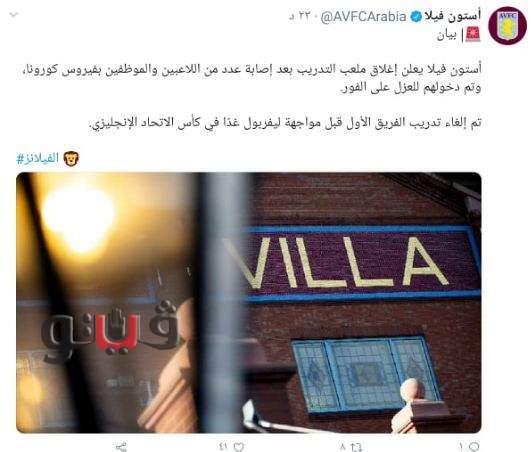Click the likes count number
This screenshot has width=532, height=452.
pyautogui.click(x=224, y=446)
